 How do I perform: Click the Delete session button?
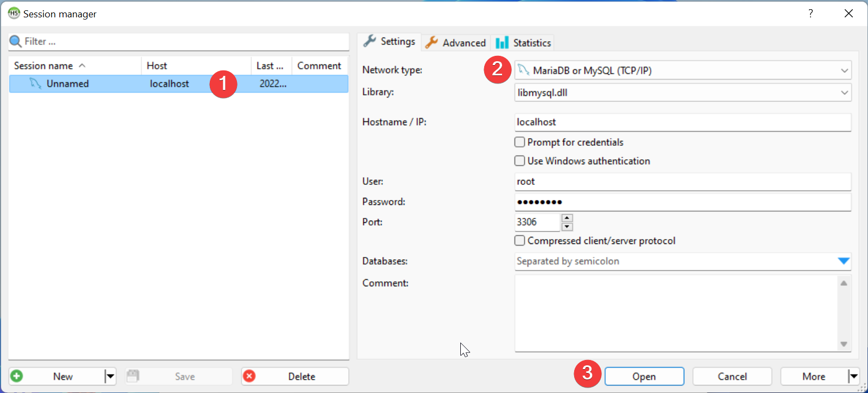pos(295,376)
